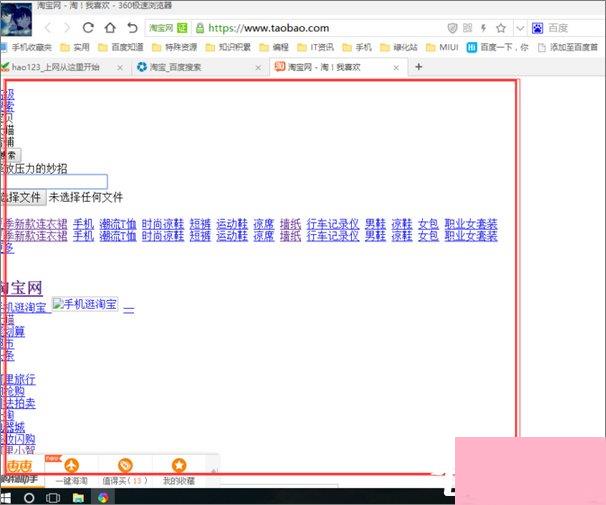Open the 女包 link in the lower row
Viewport: 606px width, 505px height.
(428, 236)
